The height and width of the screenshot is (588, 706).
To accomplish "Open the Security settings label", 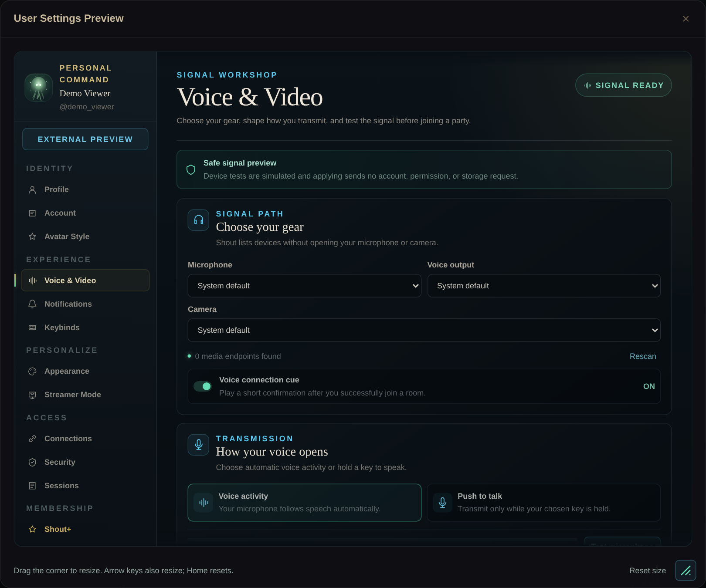I will (x=60, y=462).
